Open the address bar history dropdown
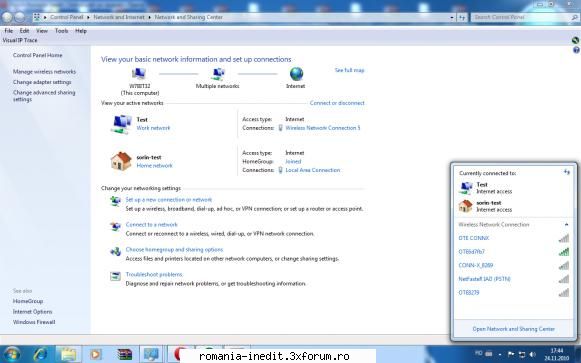The image size is (581, 363). pos(452,17)
